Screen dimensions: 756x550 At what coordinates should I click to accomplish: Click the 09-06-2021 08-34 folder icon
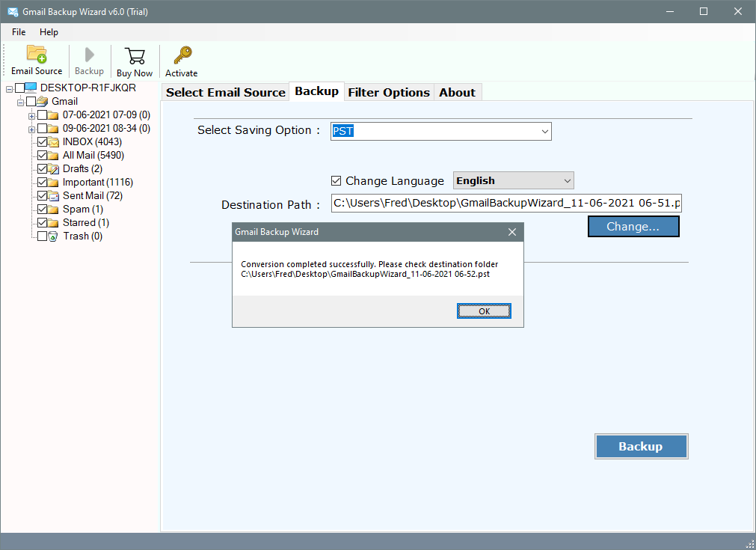pos(53,129)
